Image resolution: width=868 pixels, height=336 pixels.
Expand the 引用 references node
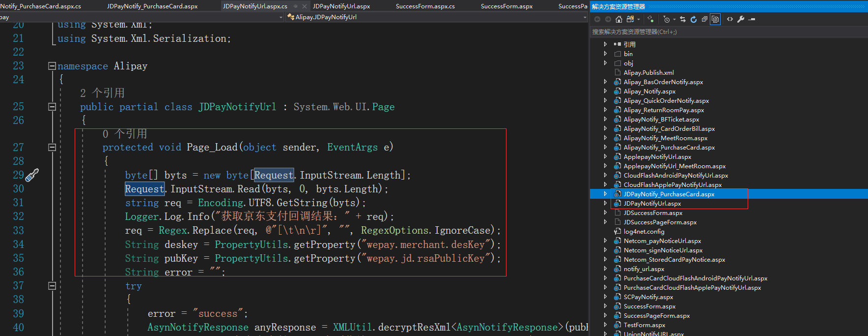(x=605, y=44)
